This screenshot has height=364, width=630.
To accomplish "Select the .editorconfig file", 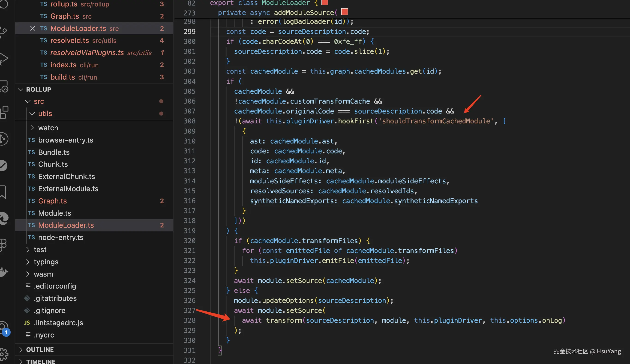I will pos(55,286).
